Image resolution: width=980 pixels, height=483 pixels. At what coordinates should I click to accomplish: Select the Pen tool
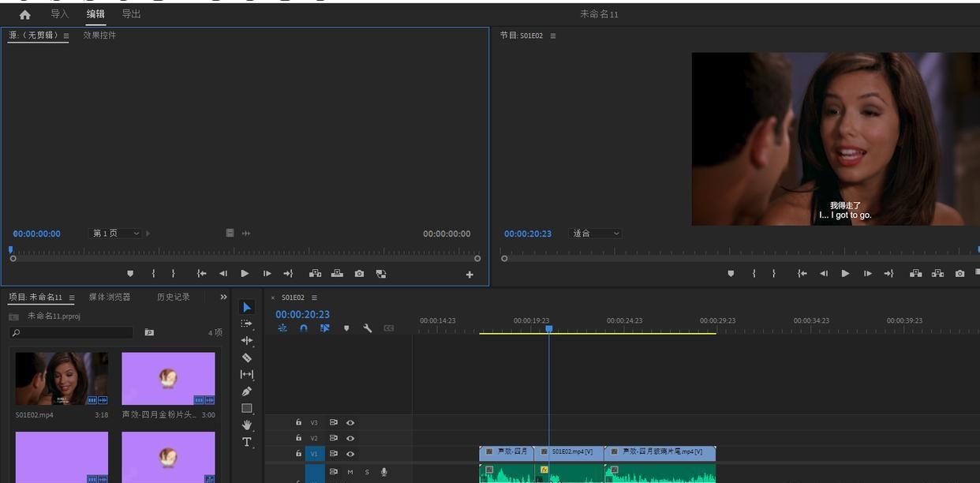click(x=247, y=391)
